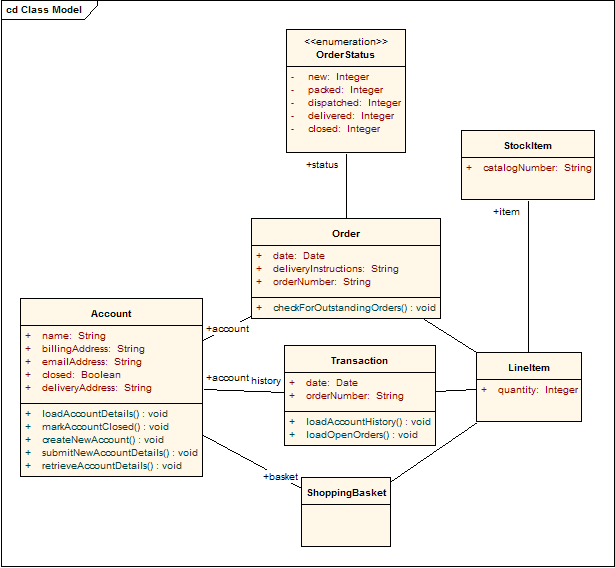Click the +item association role label
The height and width of the screenshot is (568, 615).
[506, 212]
